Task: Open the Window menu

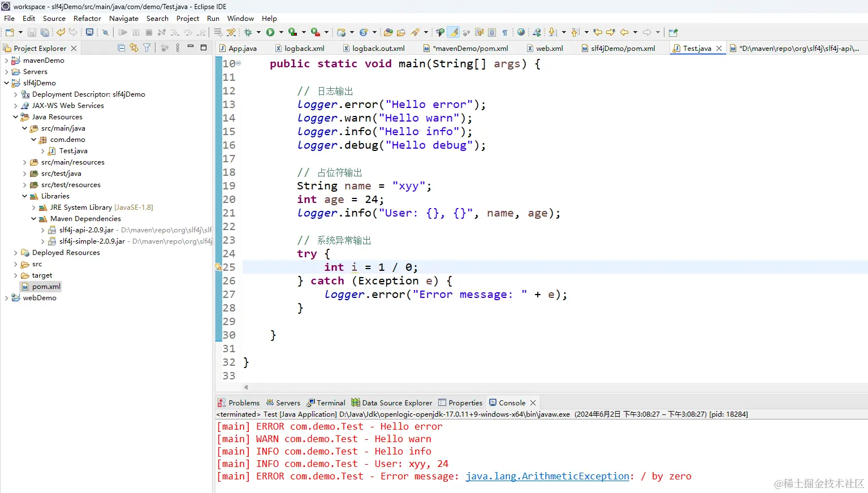Action: coord(240,19)
